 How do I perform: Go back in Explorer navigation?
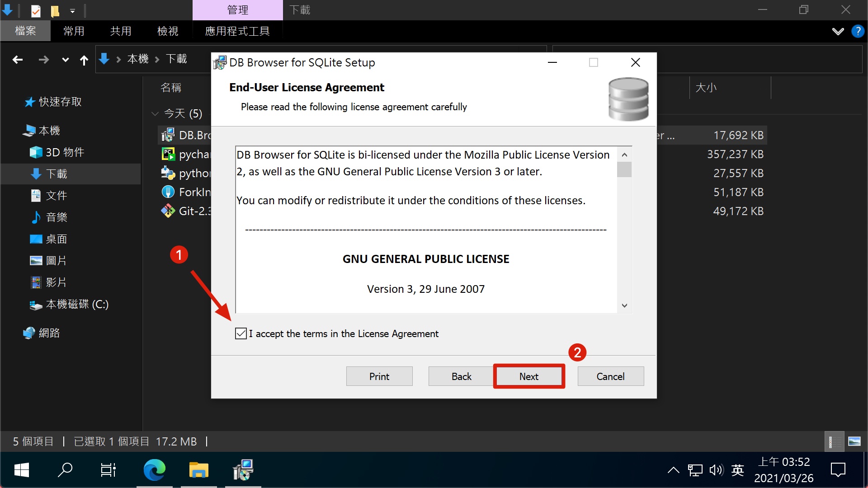click(x=18, y=60)
